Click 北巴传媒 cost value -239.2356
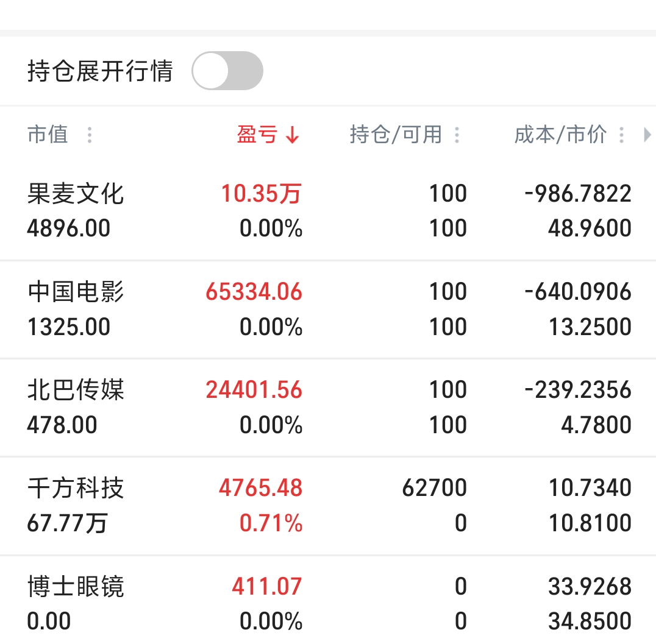 point(578,390)
